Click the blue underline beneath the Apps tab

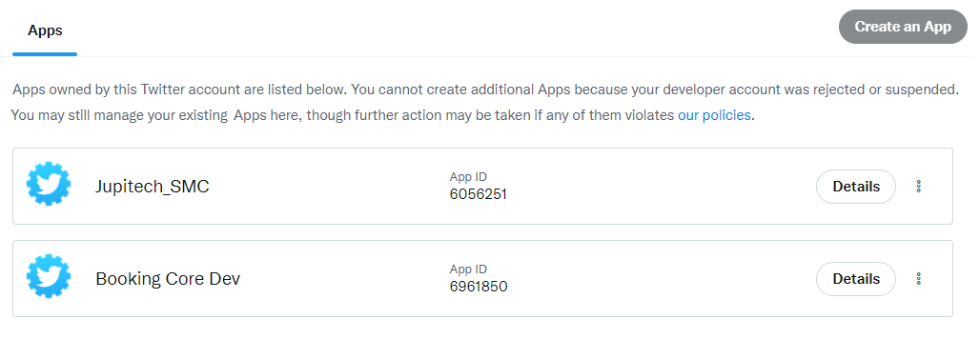click(45, 54)
